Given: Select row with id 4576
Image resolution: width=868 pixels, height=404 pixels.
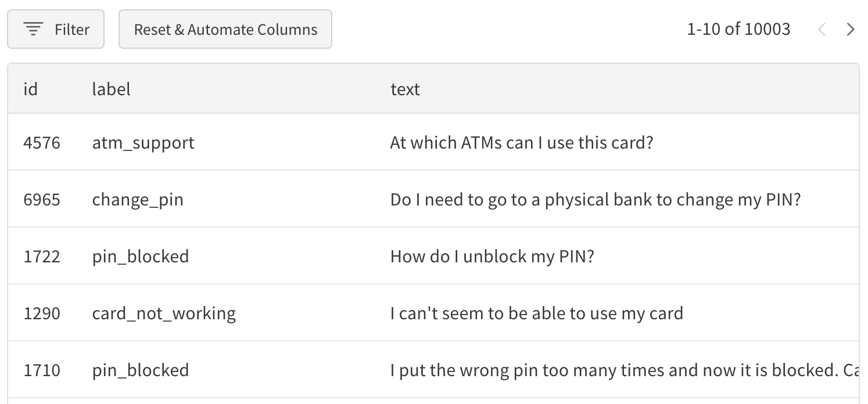Looking at the screenshot, I should 42,143.
